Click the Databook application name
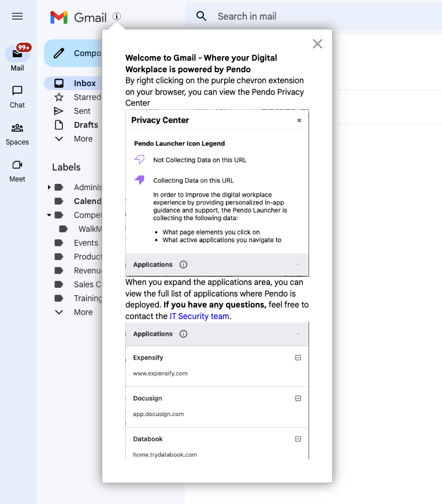The image size is (442, 504). pos(148,439)
